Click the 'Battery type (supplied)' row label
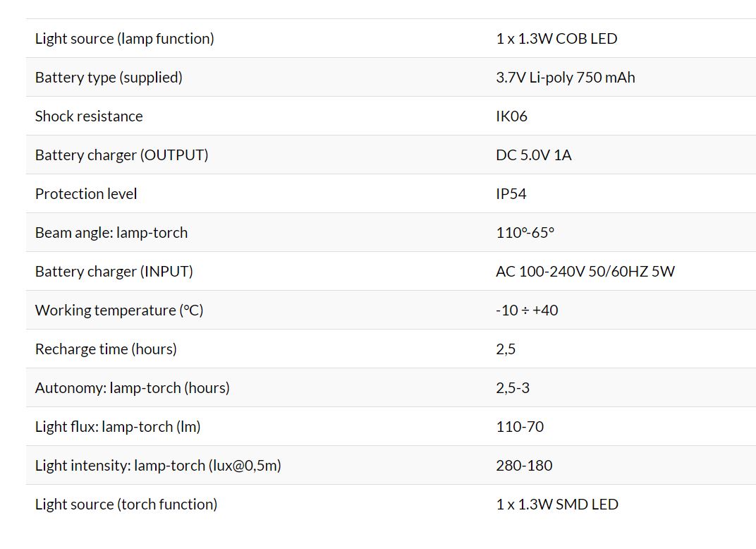The height and width of the screenshot is (549, 756). pos(109,78)
